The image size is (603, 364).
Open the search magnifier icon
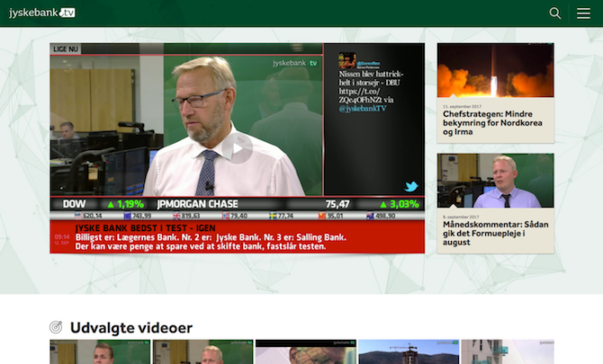(555, 13)
